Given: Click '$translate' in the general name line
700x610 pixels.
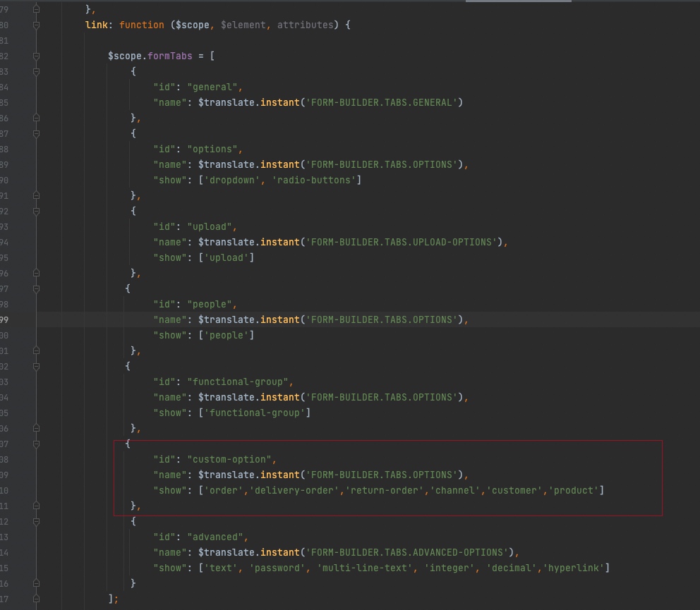Looking at the screenshot, I should pyautogui.click(x=227, y=103).
